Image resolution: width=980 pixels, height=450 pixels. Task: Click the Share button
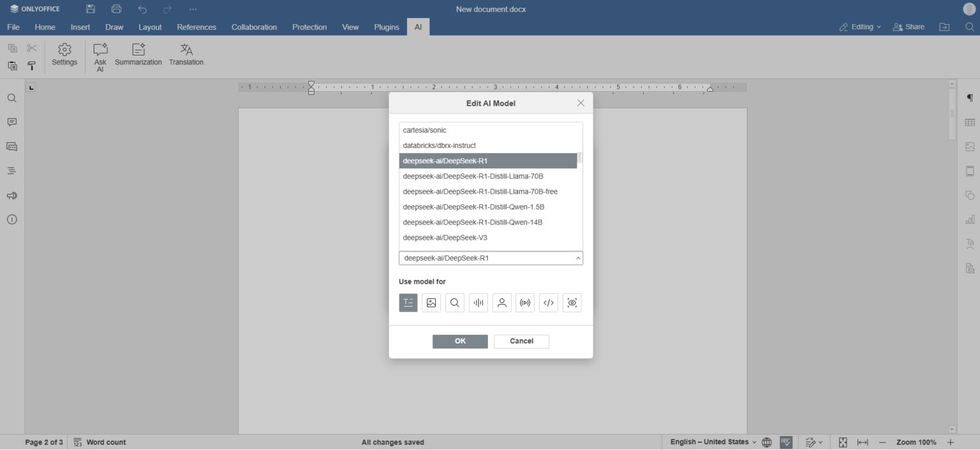point(909,27)
